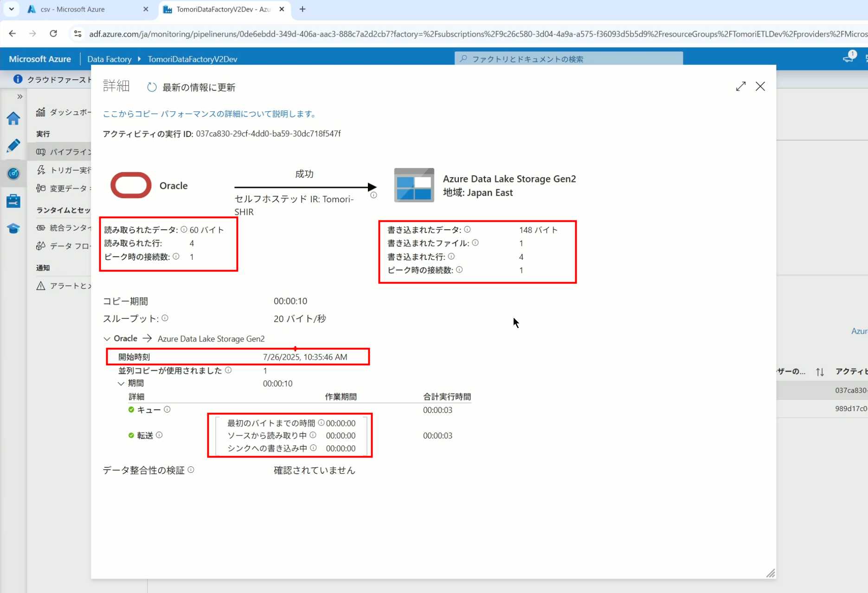Open the copy performance details link
This screenshot has height=593, width=868.
tap(210, 114)
